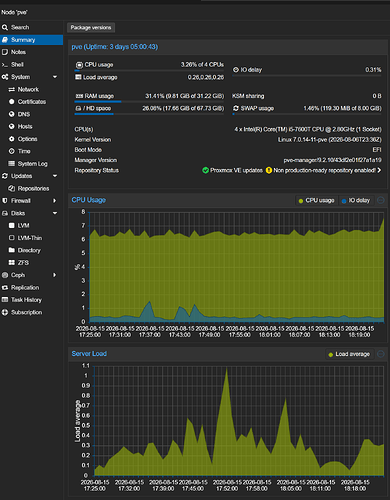Click the System gears icon
Viewport: 390px width, 500px height.
pyautogui.click(x=5, y=77)
